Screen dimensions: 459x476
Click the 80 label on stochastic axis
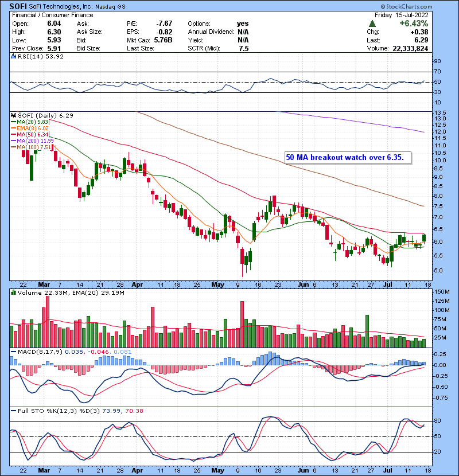438,421
